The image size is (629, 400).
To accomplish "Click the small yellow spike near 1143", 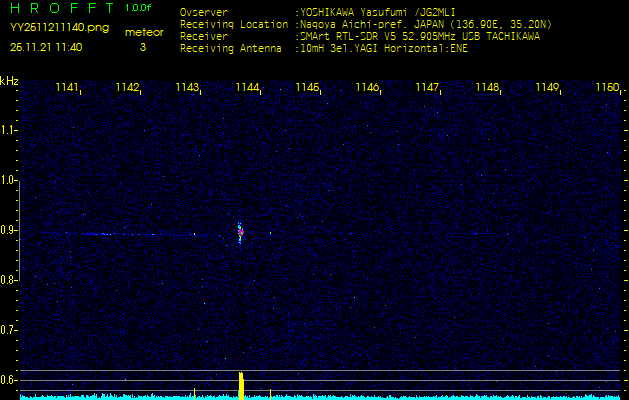I will (194, 392).
